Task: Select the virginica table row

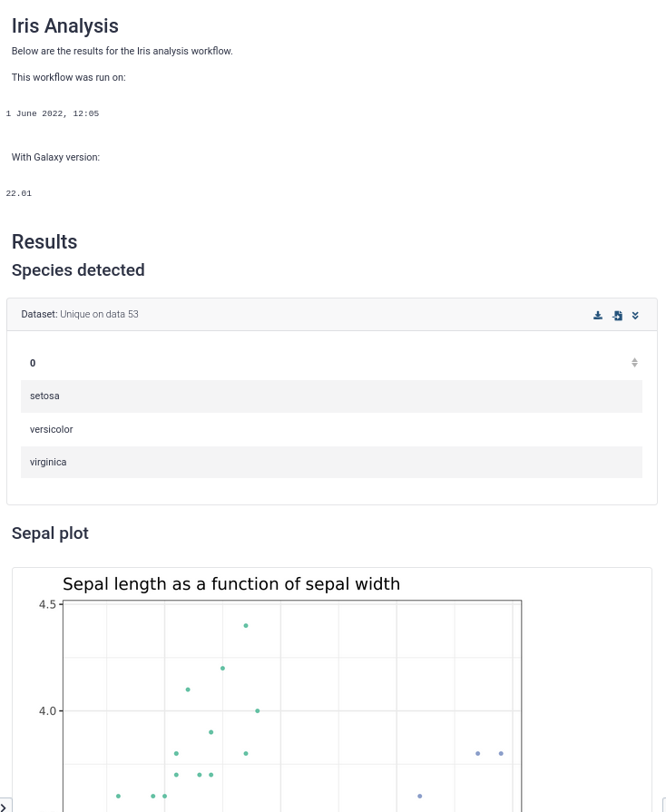Action: pos(331,462)
